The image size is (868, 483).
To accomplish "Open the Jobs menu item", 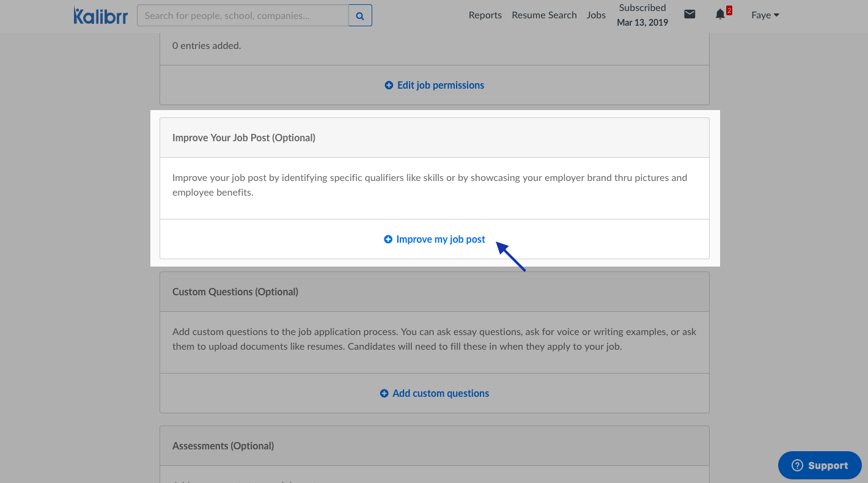I will coord(596,15).
